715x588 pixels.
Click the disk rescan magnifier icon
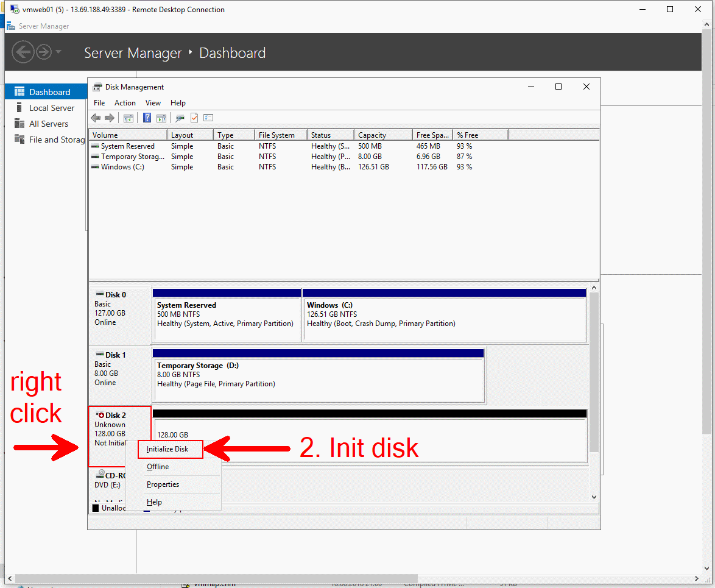tap(179, 117)
